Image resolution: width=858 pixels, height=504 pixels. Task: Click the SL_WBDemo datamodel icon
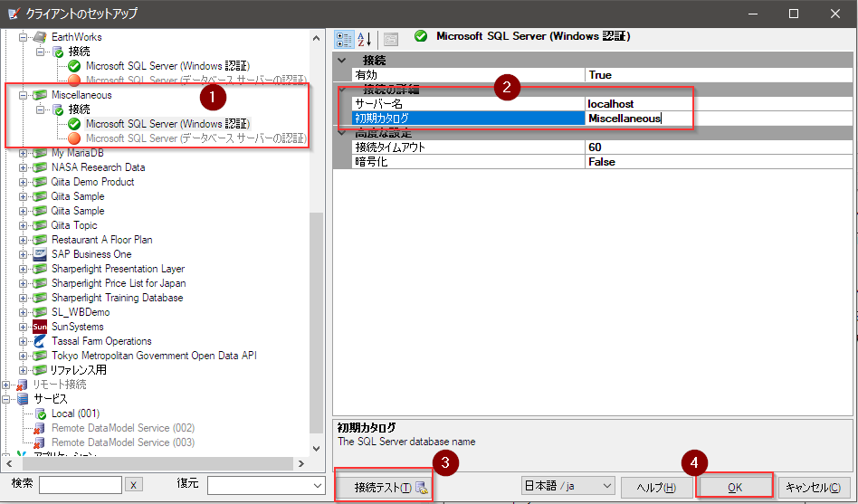40,312
